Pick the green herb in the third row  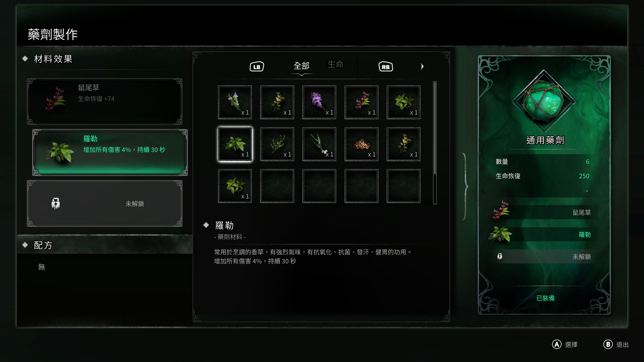(x=235, y=186)
